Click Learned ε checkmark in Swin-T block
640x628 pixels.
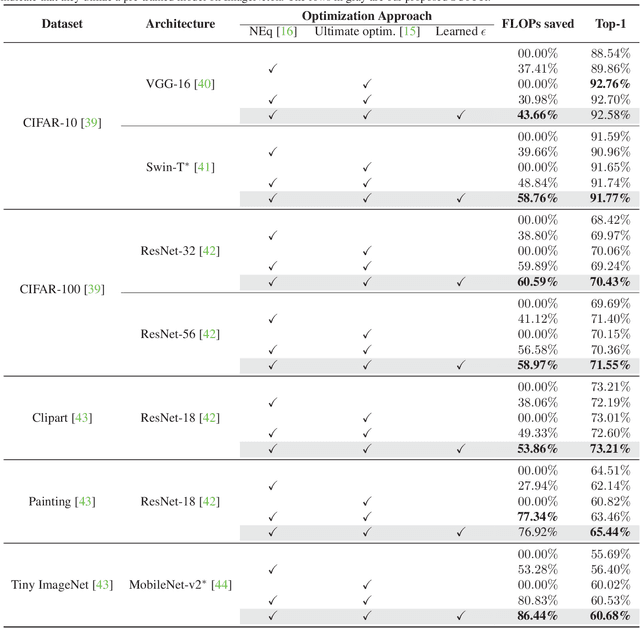[x=460, y=198]
